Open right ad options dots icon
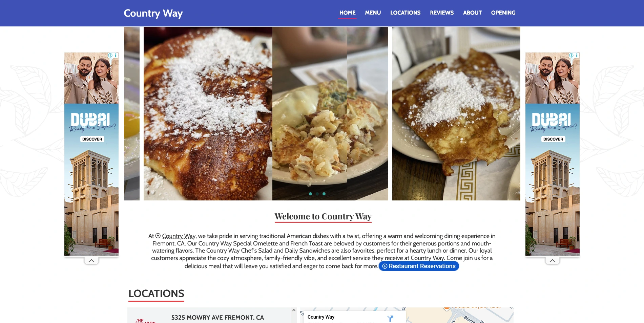644x323 pixels. [577, 55]
